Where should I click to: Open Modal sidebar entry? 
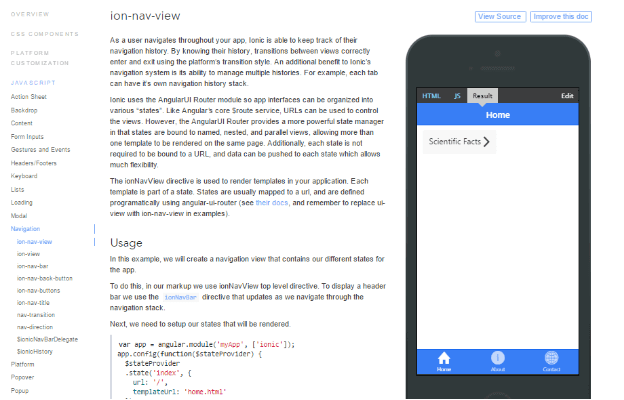tap(19, 216)
